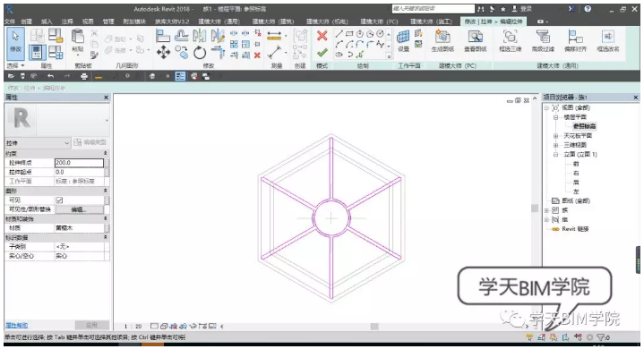This screenshot has height=349, width=644.
Task: Click the Extrusion Start 0.0 field
Action: 79,172
